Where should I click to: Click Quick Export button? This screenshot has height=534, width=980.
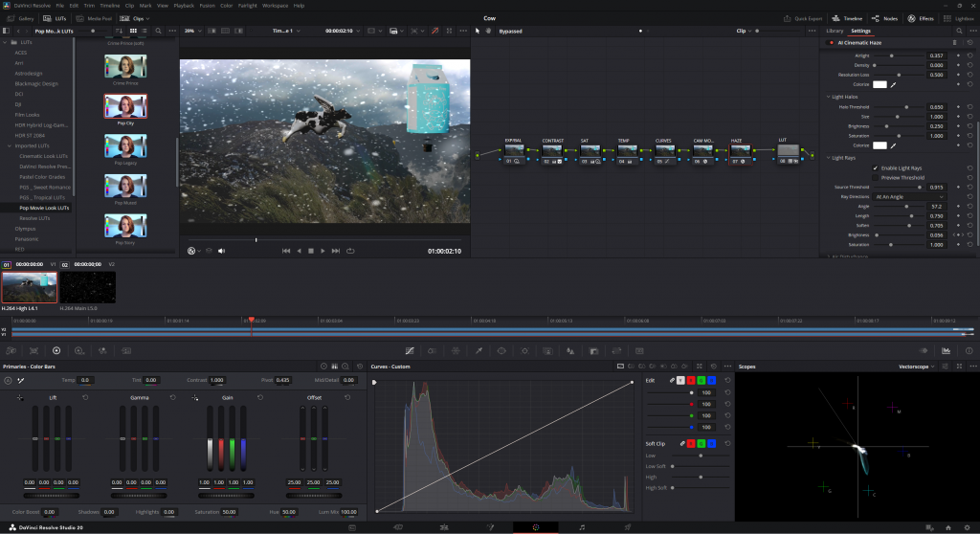point(803,19)
